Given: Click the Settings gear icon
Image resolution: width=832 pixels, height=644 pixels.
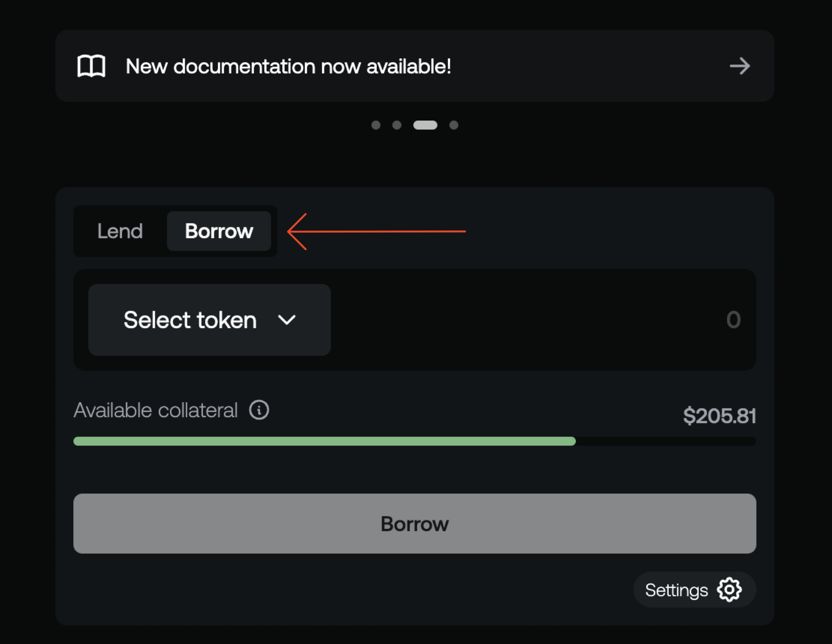Looking at the screenshot, I should pos(730,590).
